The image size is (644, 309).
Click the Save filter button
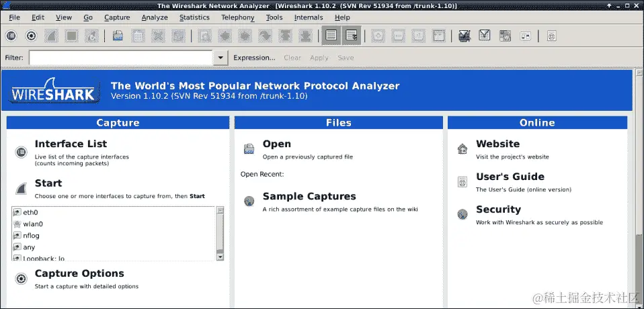(346, 58)
